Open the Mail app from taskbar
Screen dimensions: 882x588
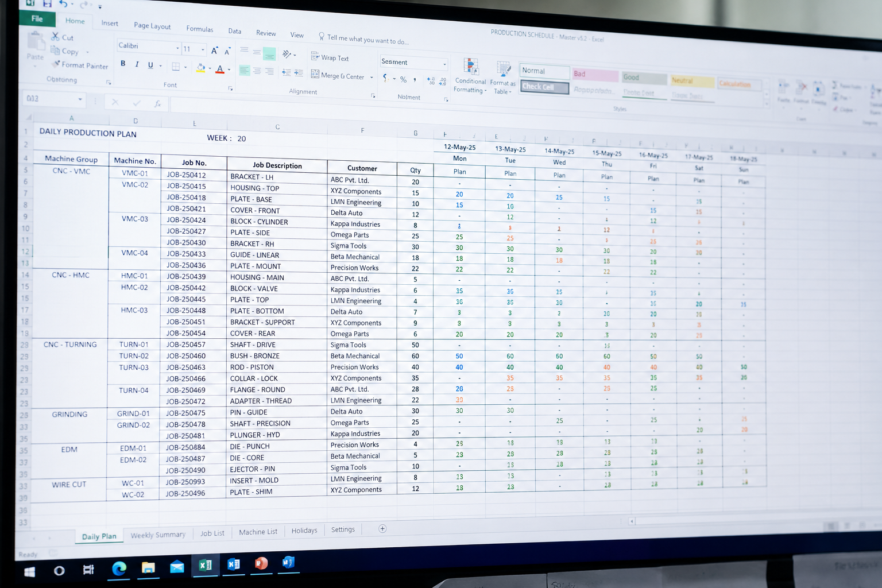pyautogui.click(x=177, y=566)
